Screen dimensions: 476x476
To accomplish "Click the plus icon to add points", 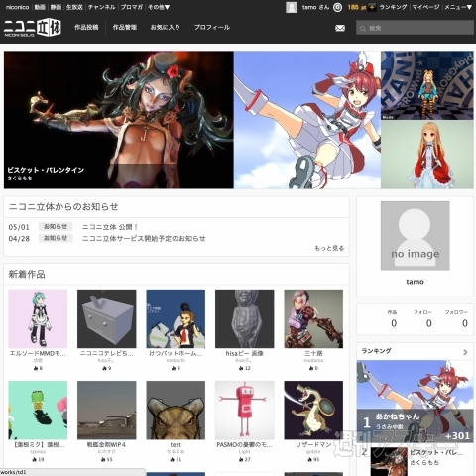I will point(372,7).
